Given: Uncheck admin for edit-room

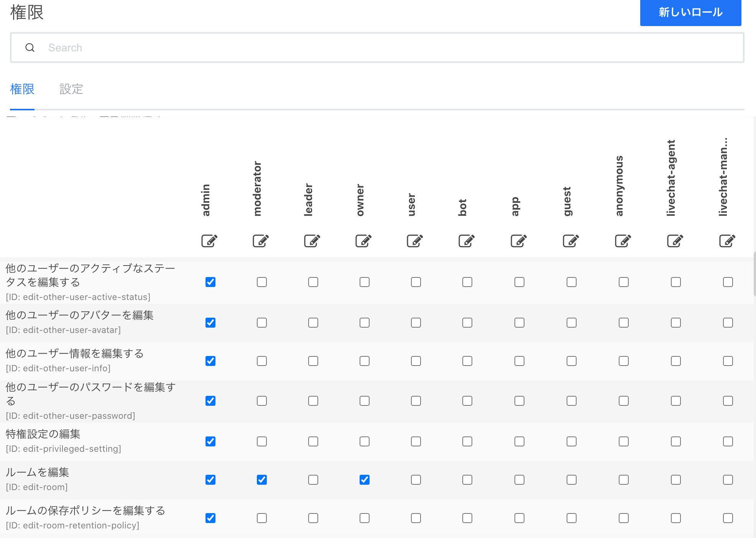Looking at the screenshot, I should (x=210, y=480).
